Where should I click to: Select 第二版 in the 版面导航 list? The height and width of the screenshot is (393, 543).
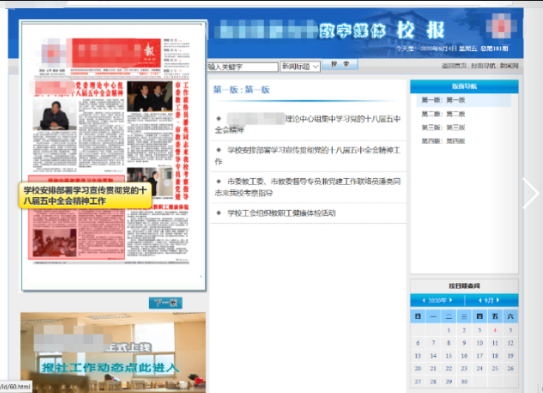click(x=443, y=114)
